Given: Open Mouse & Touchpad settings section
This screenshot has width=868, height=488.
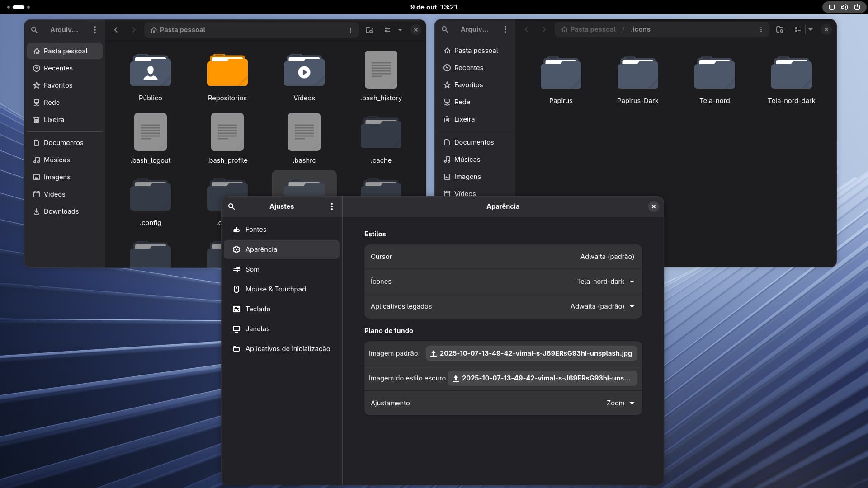Looking at the screenshot, I should point(275,289).
